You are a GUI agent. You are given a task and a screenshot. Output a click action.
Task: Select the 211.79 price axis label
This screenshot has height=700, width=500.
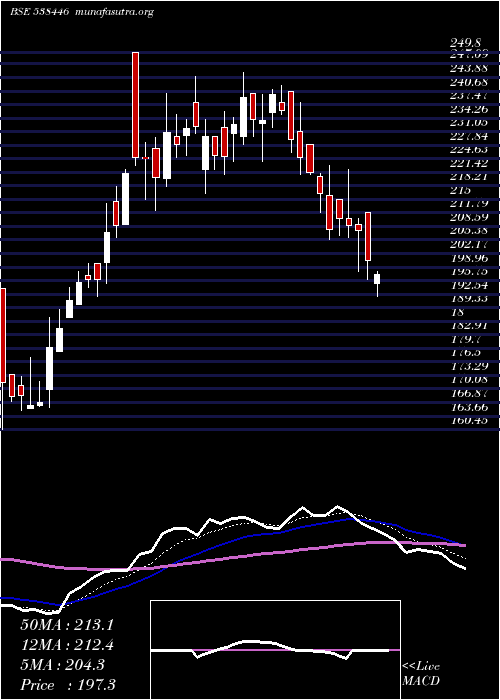click(x=469, y=204)
